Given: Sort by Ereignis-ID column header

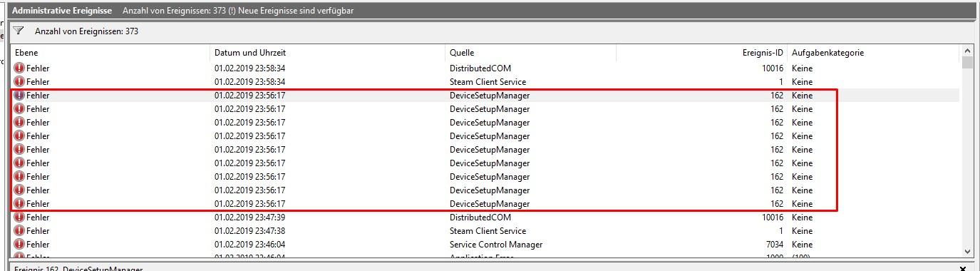Looking at the screenshot, I should pos(702,53).
